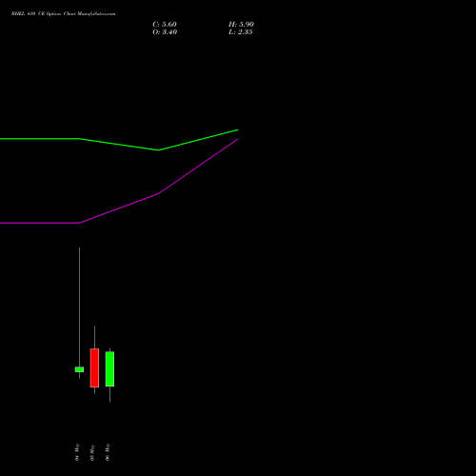The image size is (476, 476).
Task: Click the '05 May' date axis label
Action: [x=92, y=452]
